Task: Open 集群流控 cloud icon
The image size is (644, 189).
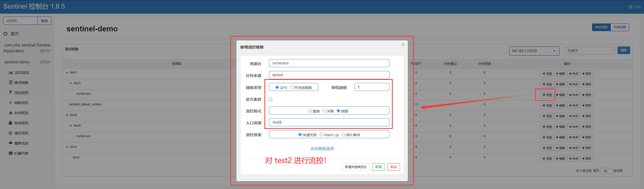Action: coord(11,143)
